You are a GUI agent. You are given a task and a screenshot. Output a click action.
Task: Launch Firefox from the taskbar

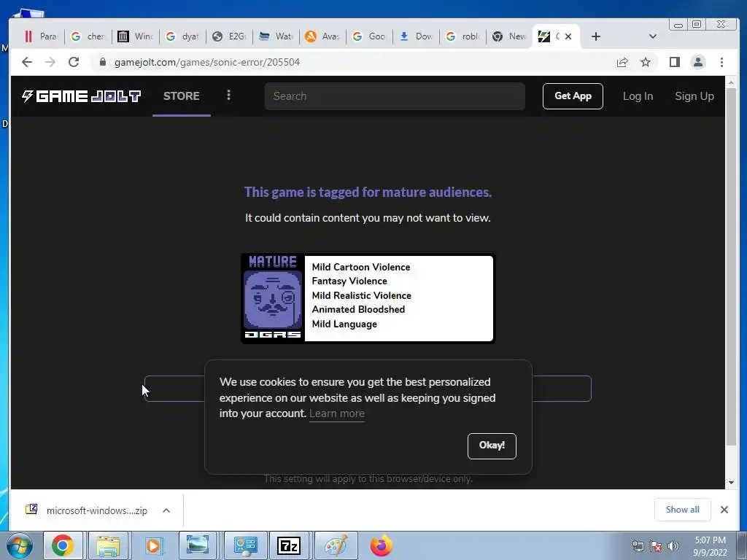coord(381,545)
